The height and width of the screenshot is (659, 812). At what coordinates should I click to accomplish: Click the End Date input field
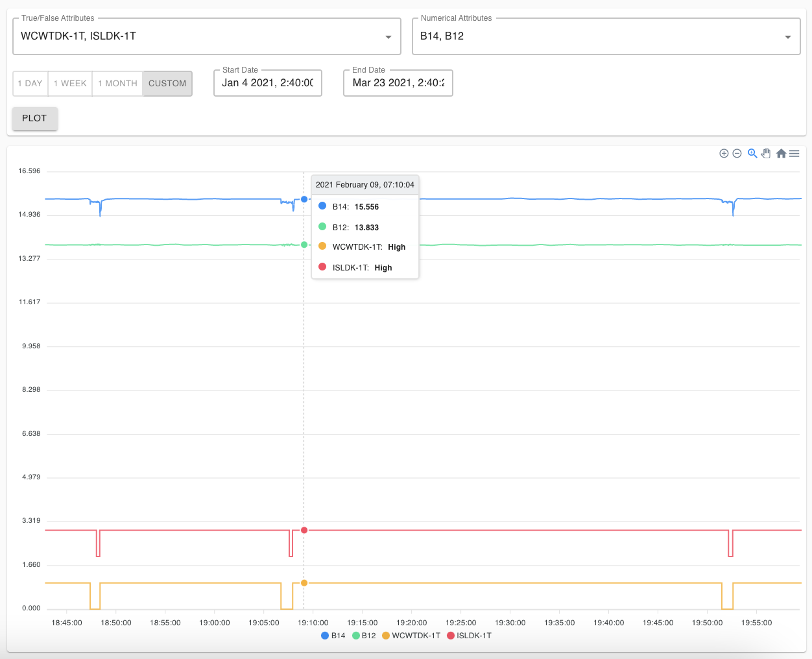398,83
